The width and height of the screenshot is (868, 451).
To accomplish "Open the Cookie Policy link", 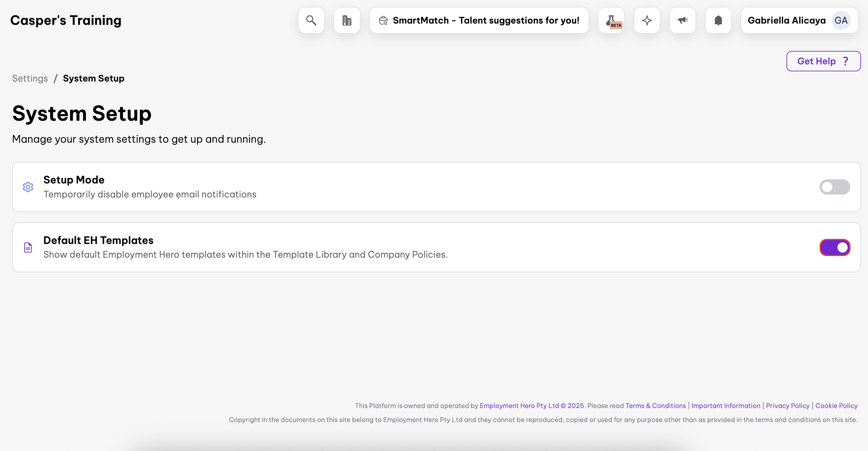I will click(836, 405).
